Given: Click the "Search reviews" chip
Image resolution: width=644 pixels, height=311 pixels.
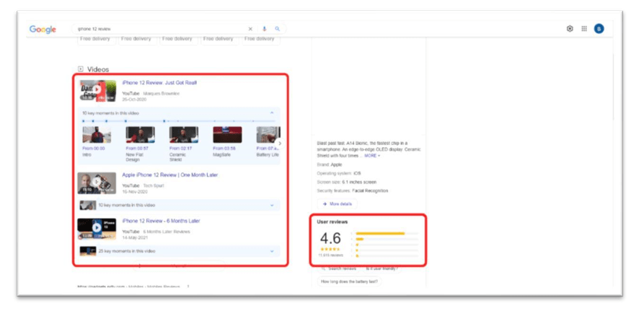Looking at the screenshot, I should [339, 268].
